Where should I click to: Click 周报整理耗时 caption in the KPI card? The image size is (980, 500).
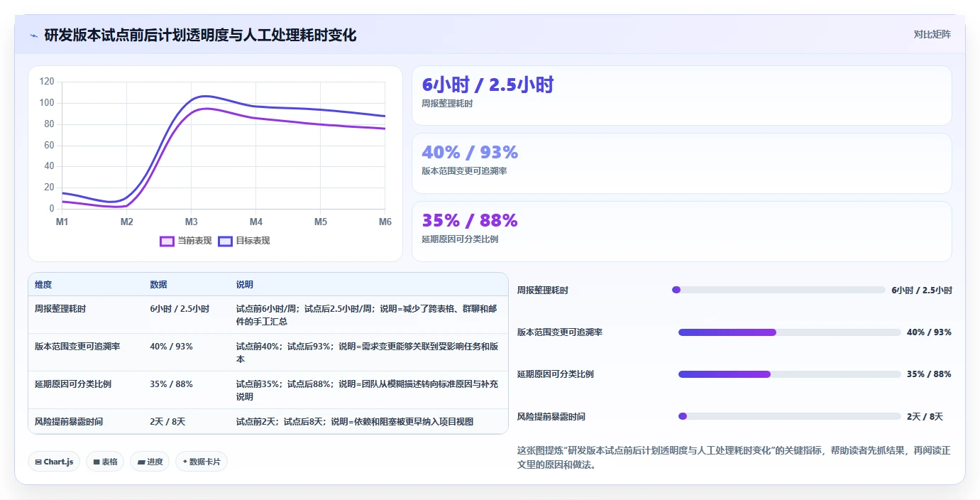point(447,103)
